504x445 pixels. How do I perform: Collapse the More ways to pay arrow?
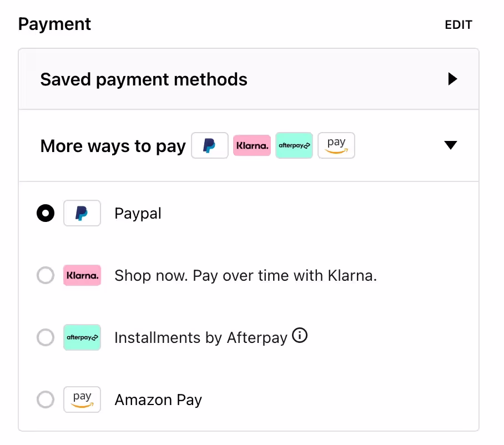pyautogui.click(x=451, y=145)
